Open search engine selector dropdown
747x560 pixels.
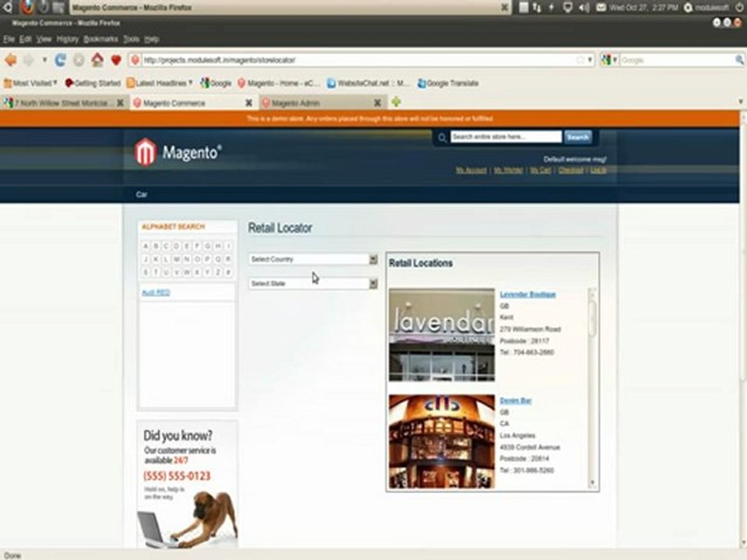(x=609, y=60)
